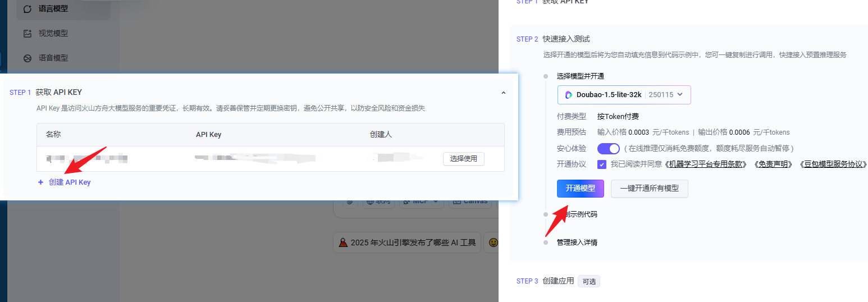Click the 2025 年火山引擎发布了哪些 AI 工具 suggestion
Viewport: 868px width, 302px height.
pos(406,242)
